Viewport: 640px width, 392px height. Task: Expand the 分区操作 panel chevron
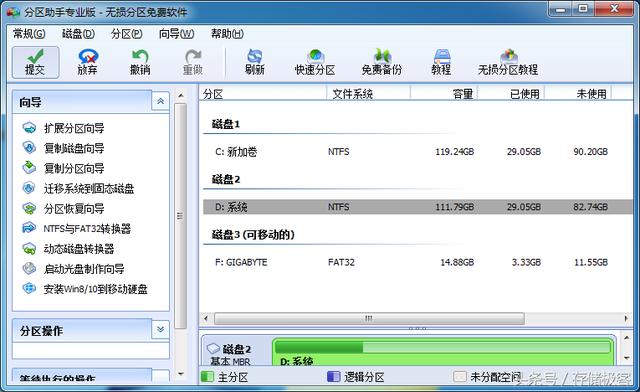tap(160, 330)
